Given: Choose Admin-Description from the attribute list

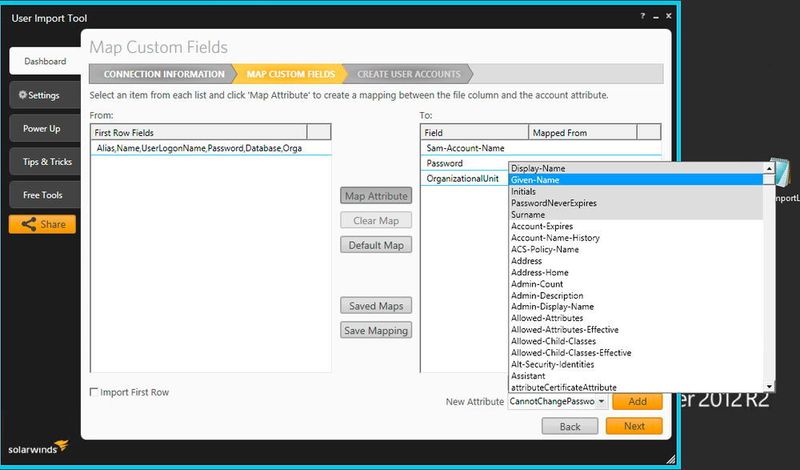Looking at the screenshot, I should 636,295.
